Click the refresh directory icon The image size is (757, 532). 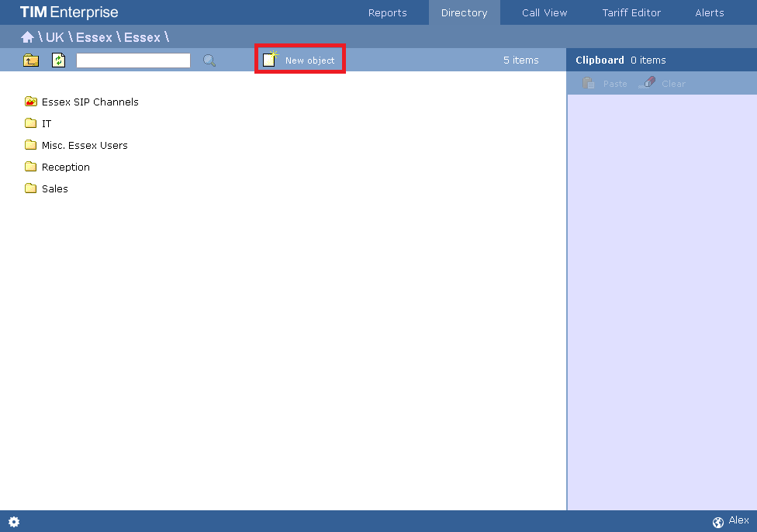58,60
